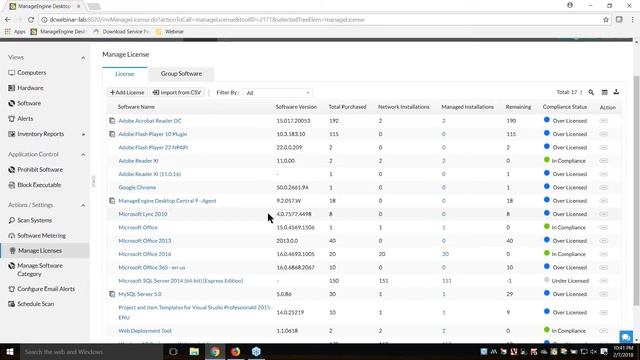Screen dimensions: 640x360
Task: Open Microsoft SQL Server 2014 Express Edition link
Action: [x=181, y=281]
